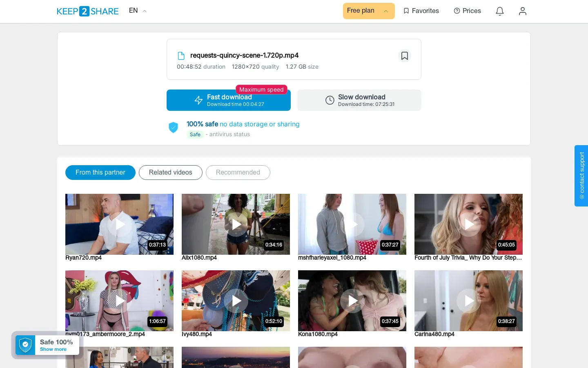Click the 100% safe no data storage text
Image resolution: width=588 pixels, height=368 pixels.
point(243,124)
